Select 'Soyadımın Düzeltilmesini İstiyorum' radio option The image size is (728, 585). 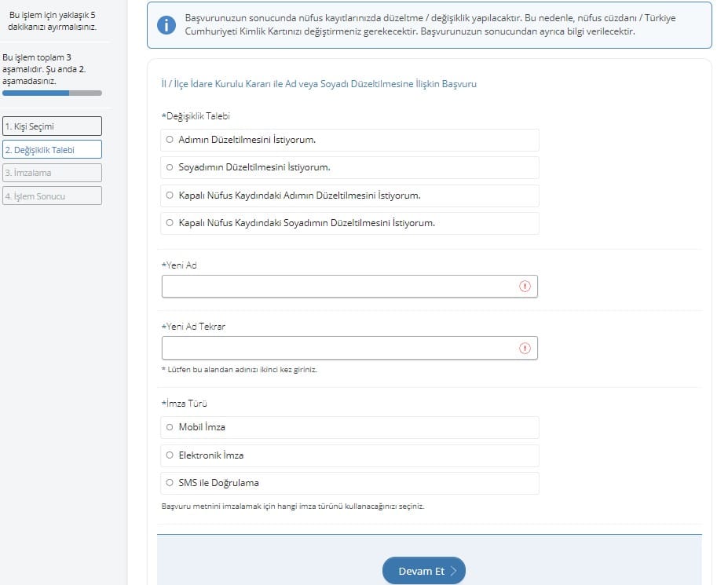170,167
